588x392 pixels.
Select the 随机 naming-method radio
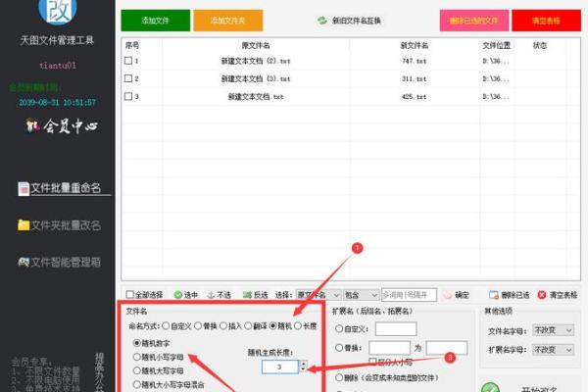click(x=273, y=325)
